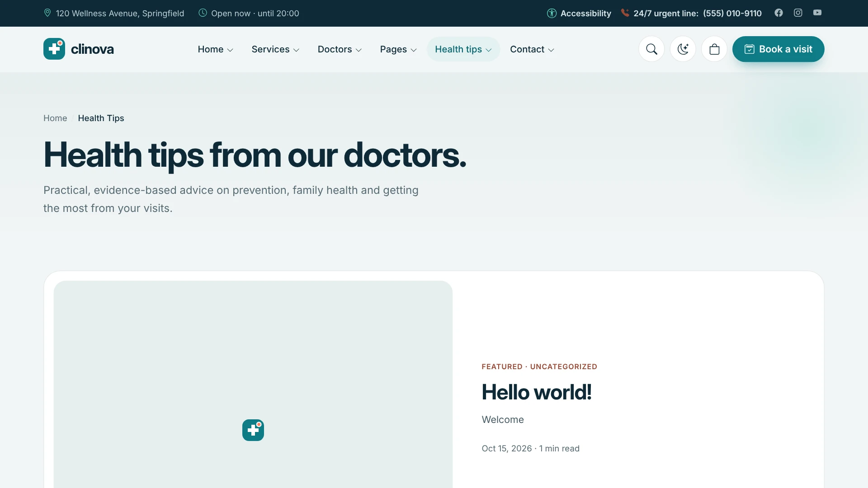Open the YouTube icon in top bar

[x=817, y=13]
